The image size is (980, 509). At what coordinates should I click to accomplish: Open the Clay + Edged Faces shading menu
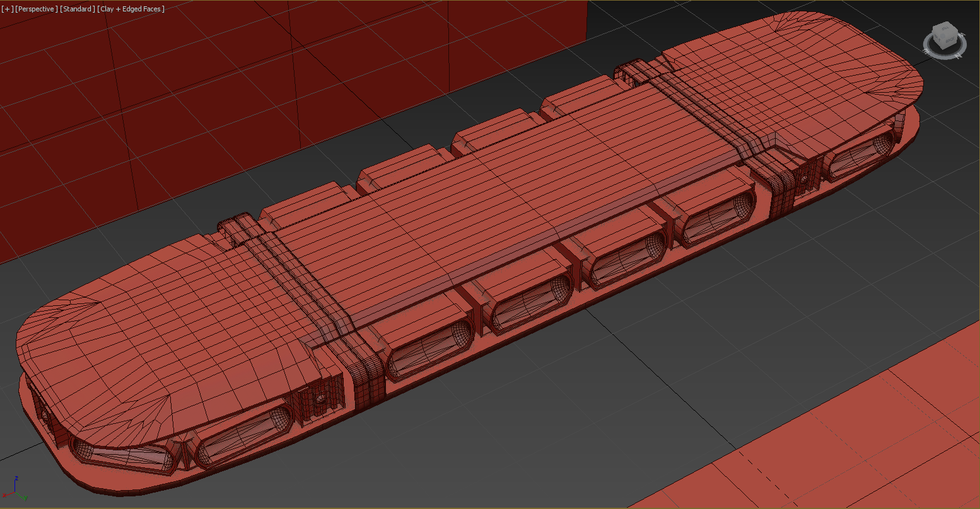point(131,9)
